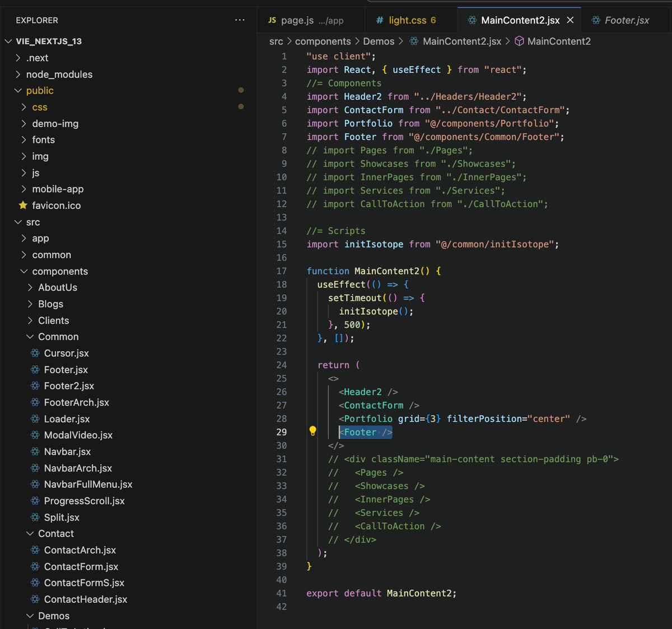This screenshot has width=672, height=629.
Task: Collapse the Common folder
Action: tap(30, 337)
